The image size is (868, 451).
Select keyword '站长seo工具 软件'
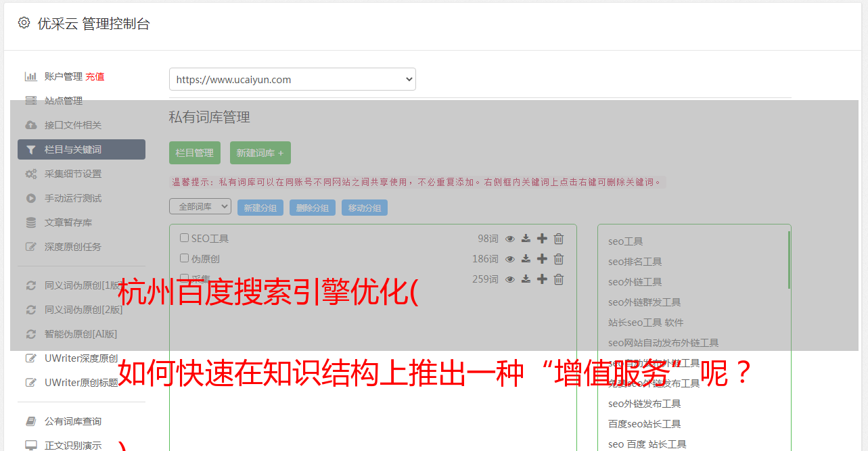(646, 323)
